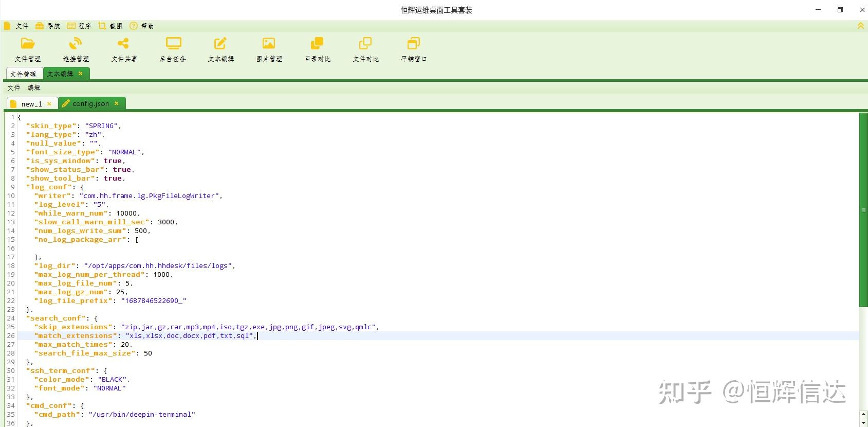Viewport: 868px width, 427px height.
Task: Click the "while_warn_num" key
Action: coord(71,213)
